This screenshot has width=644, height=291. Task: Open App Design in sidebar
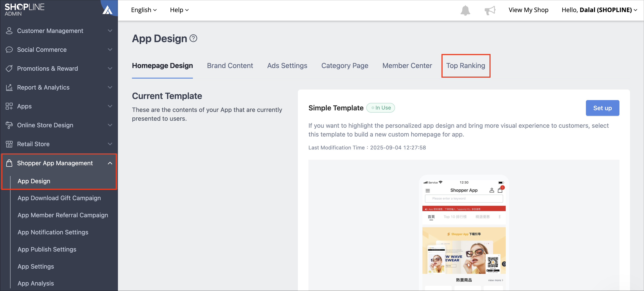34,181
